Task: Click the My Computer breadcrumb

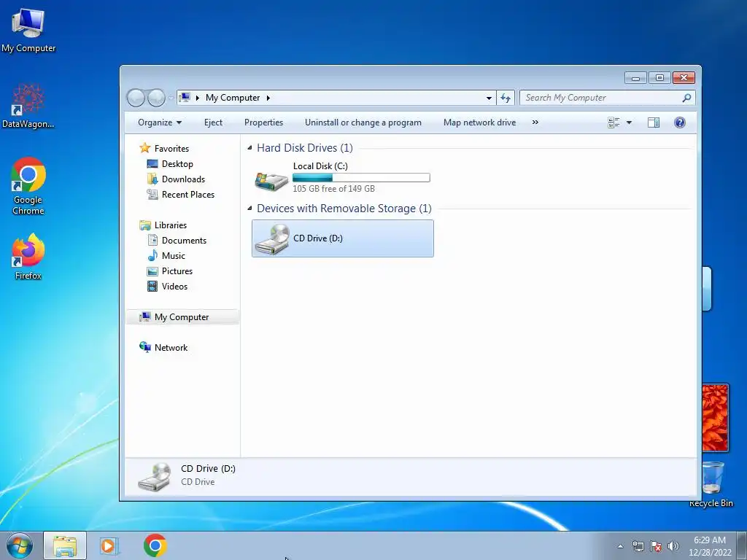Action: click(233, 98)
